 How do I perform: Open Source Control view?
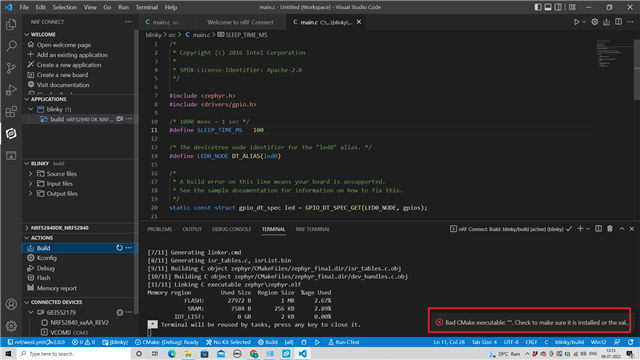pyautogui.click(x=11, y=68)
